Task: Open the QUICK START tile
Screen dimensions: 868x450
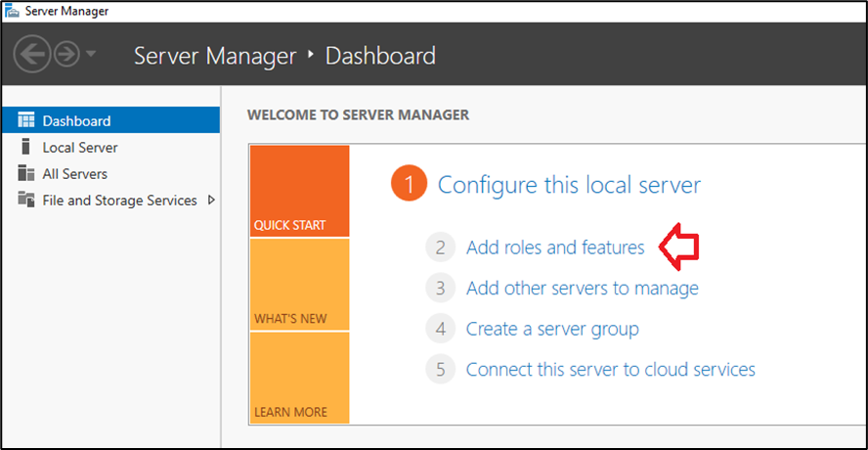Action: click(299, 192)
